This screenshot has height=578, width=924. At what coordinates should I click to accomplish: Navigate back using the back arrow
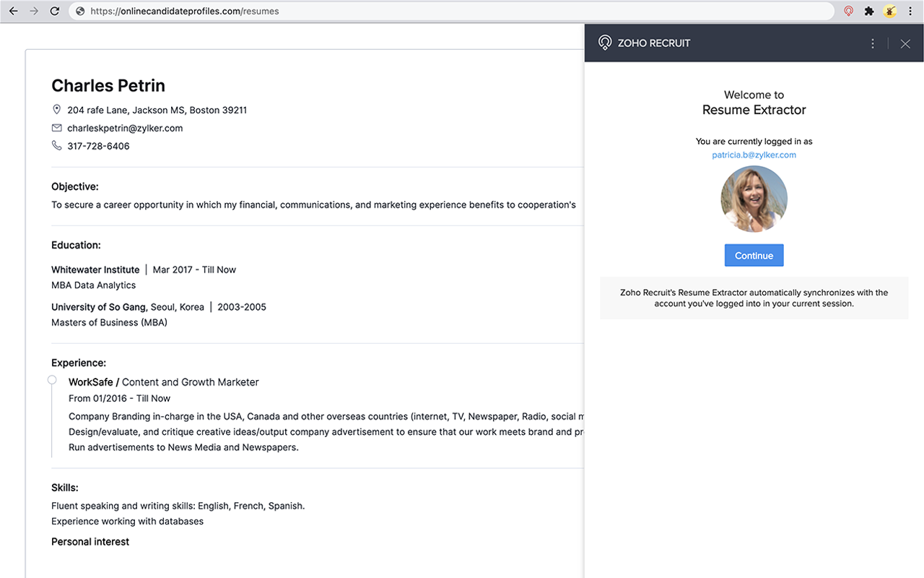(x=12, y=11)
